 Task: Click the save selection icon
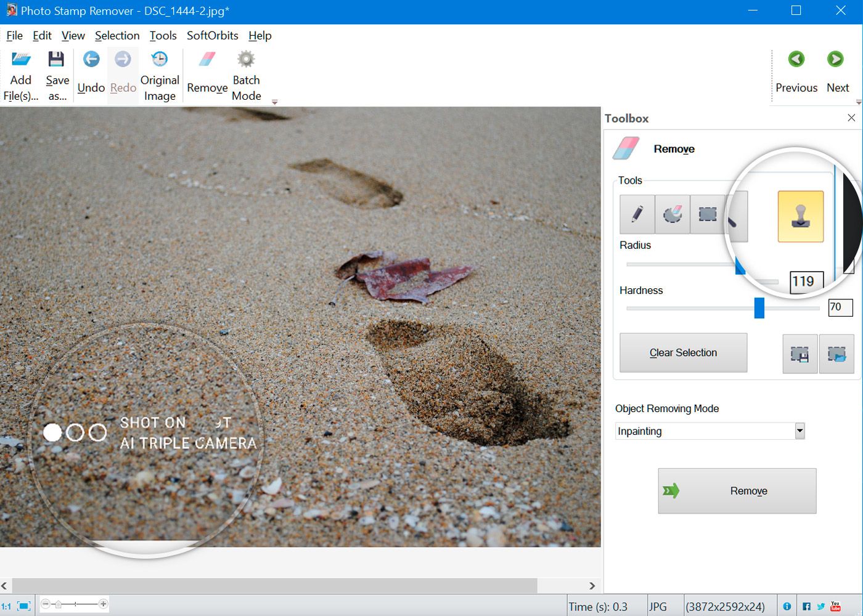click(800, 354)
